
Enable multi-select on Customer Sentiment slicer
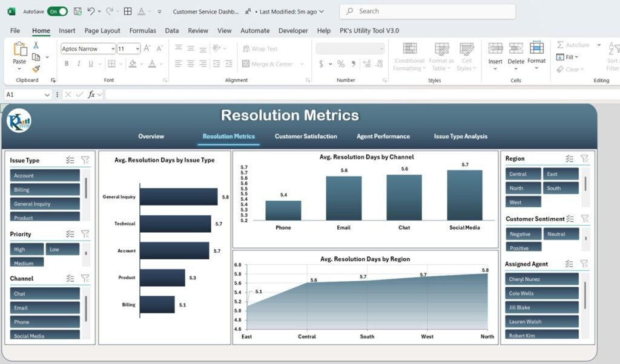(570, 219)
